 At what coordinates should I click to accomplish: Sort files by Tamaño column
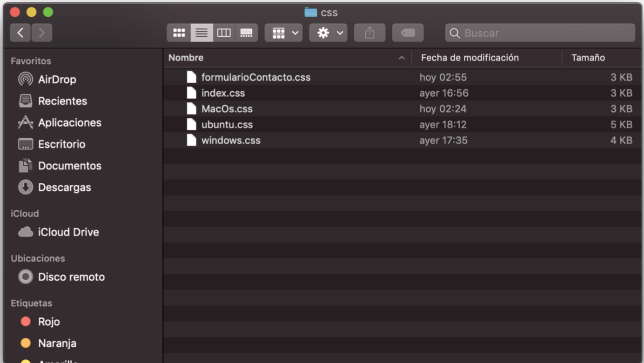588,57
